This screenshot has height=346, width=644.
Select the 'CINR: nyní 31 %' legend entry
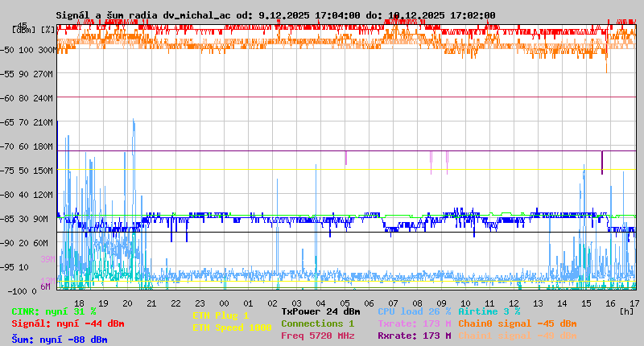pyautogui.click(x=54, y=312)
